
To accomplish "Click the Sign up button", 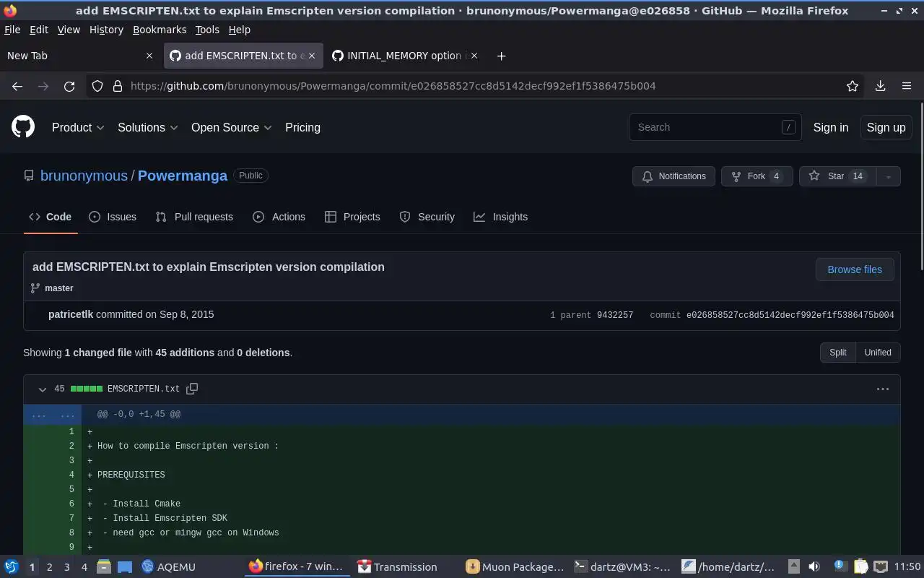I will click(x=886, y=127).
